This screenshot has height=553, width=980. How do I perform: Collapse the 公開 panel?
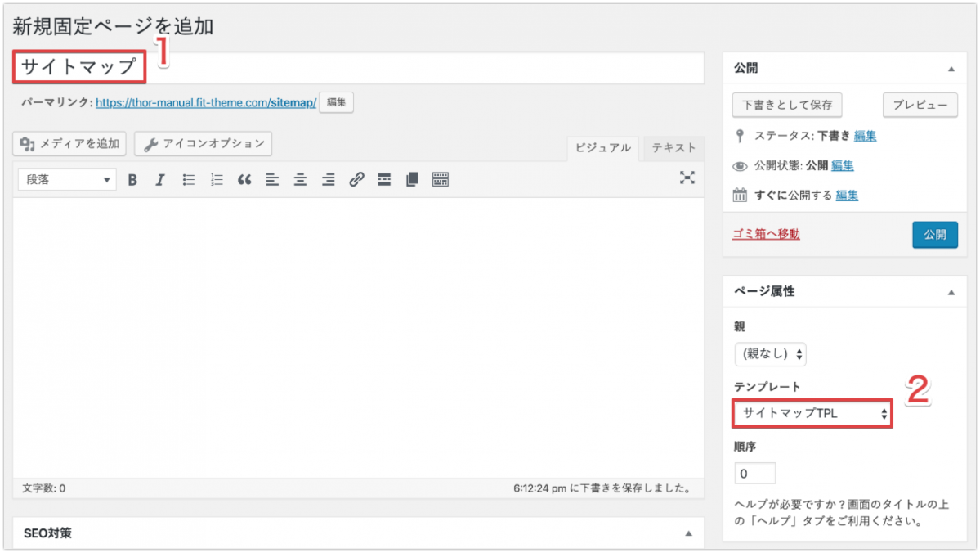pos(951,69)
